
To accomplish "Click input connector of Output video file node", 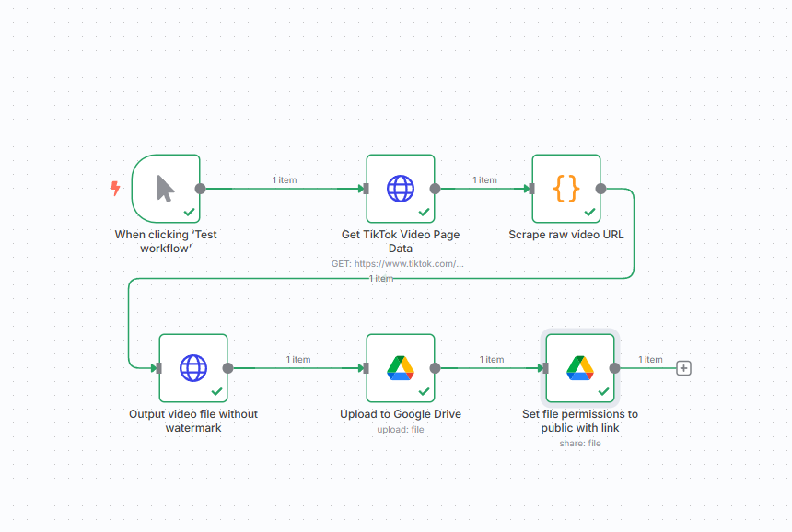I will [x=159, y=368].
